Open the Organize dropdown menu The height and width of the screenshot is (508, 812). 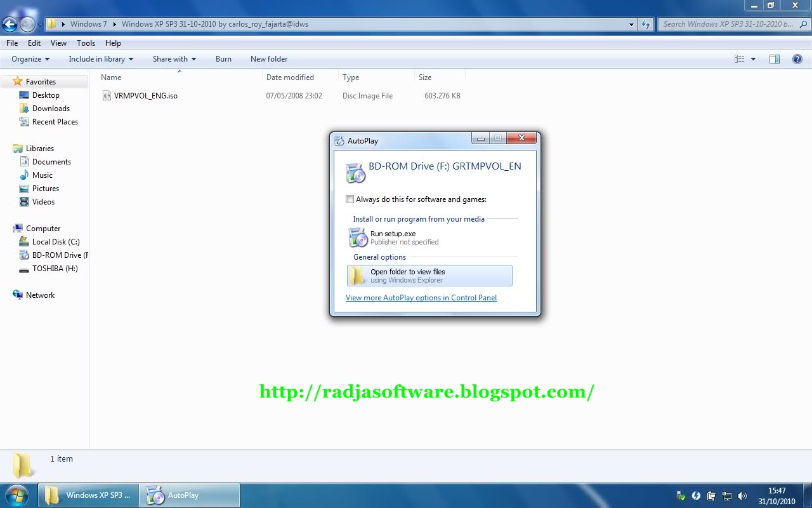pyautogui.click(x=29, y=58)
